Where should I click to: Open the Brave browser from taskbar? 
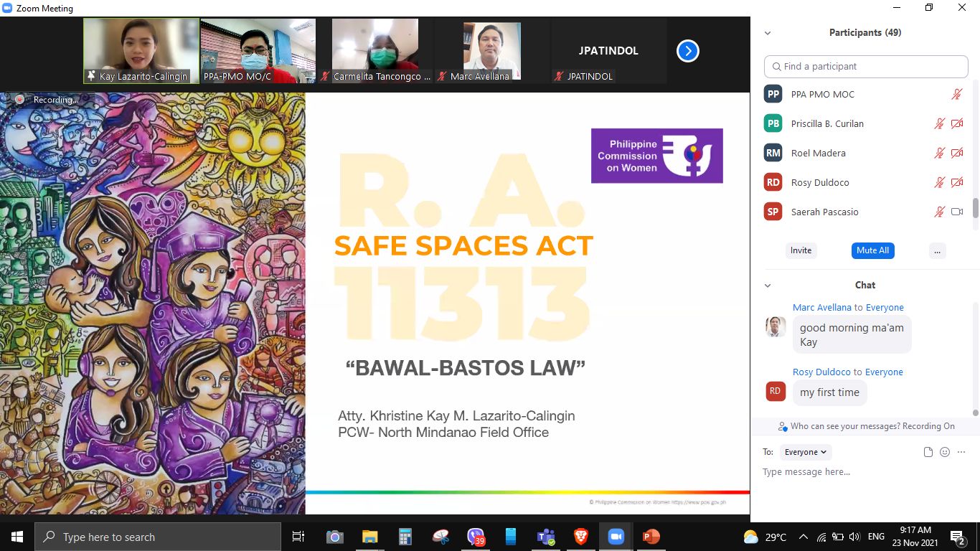point(580,537)
